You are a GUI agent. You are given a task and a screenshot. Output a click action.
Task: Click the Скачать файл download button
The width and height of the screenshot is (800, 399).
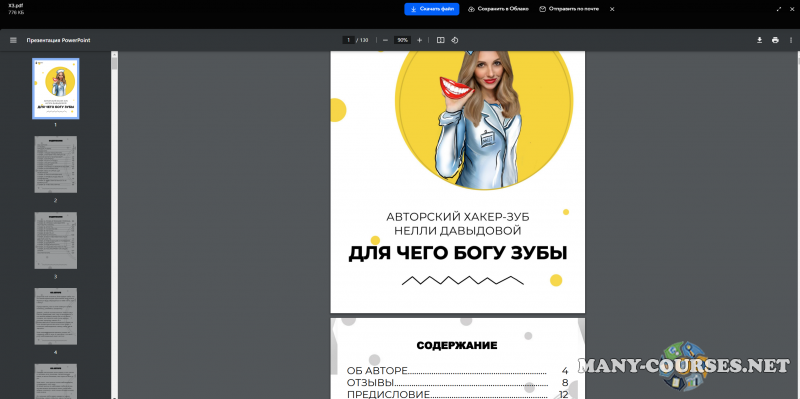pos(432,9)
